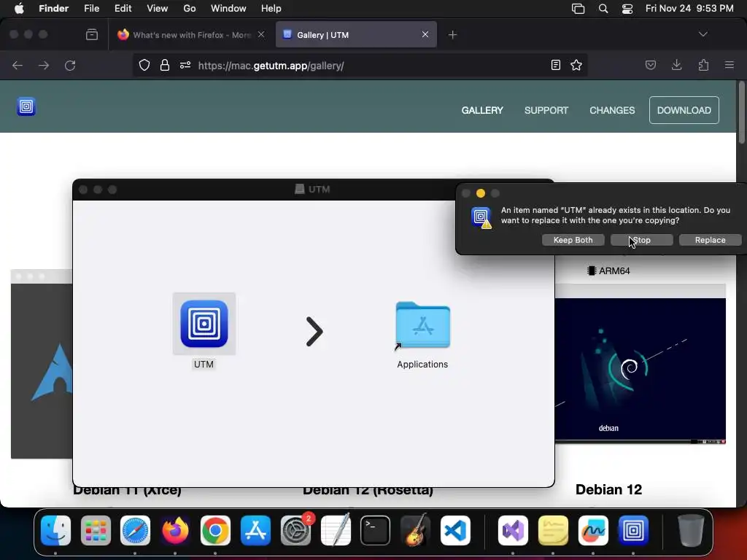This screenshot has height=560, width=747.
Task: Click the Debian 12 screenshot thumbnail
Action: [x=640, y=365]
